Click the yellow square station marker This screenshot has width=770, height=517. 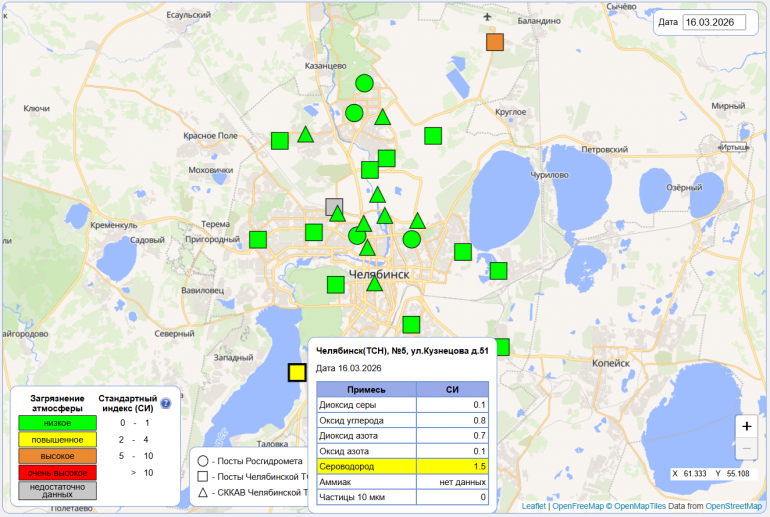[x=296, y=373]
